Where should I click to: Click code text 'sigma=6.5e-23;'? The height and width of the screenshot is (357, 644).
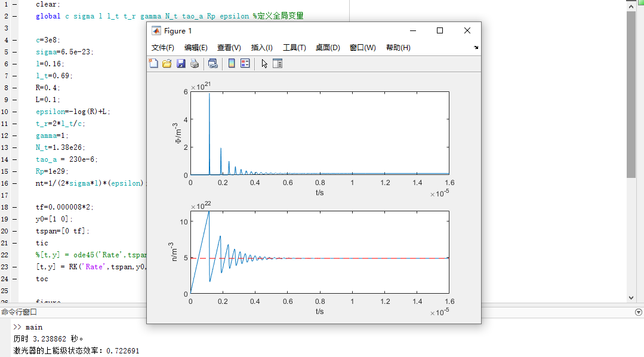[x=64, y=52]
